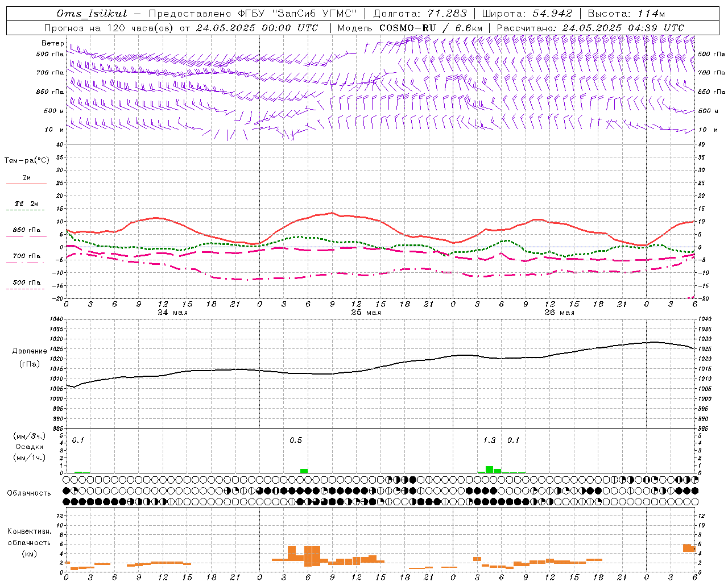Select the 10 м wind level label on the left
This screenshot has height=582, width=728.
(55, 130)
